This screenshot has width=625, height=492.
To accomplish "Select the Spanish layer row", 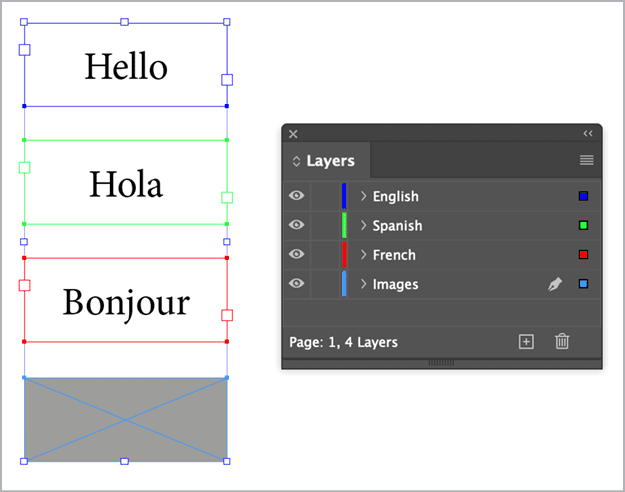I will pos(442,225).
